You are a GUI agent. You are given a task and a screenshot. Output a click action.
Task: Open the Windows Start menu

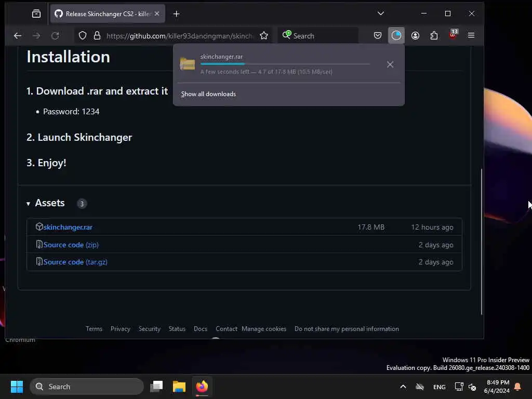pyautogui.click(x=17, y=387)
